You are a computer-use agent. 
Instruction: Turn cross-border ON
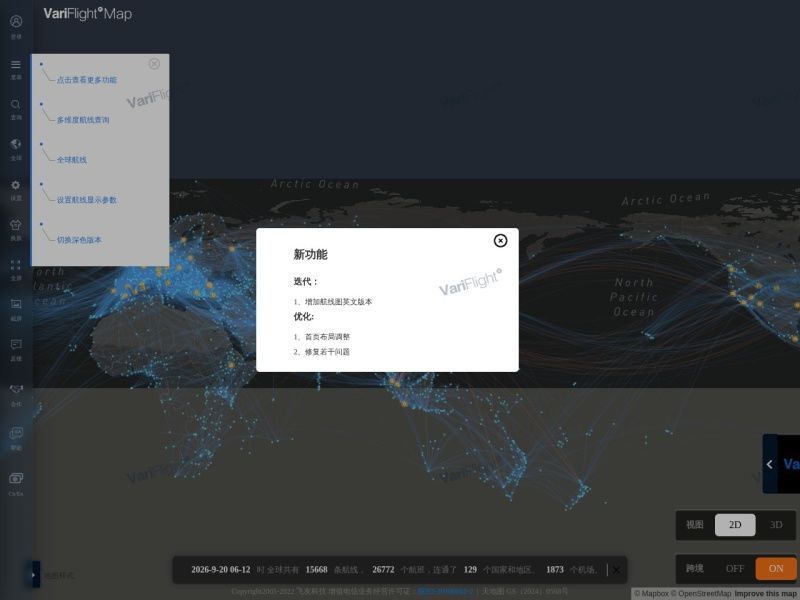776,569
